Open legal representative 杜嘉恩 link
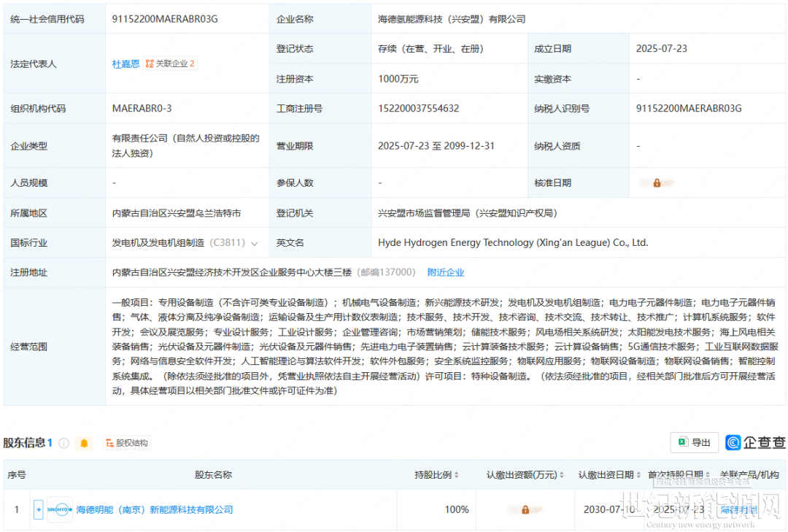Viewport: 788px width, 532px height. 125,64
